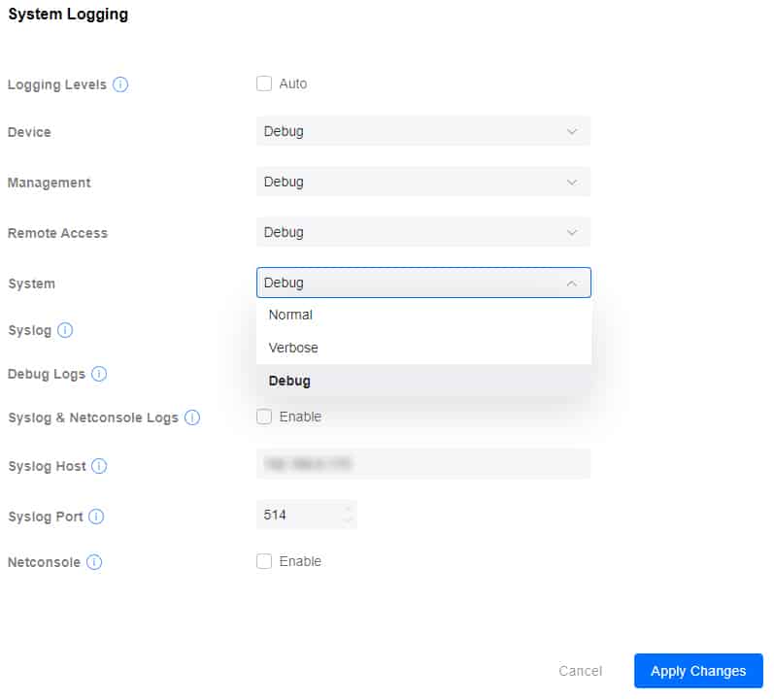Open the Remote Access level dropdown
This screenshot has height=700, width=774.
click(x=423, y=232)
